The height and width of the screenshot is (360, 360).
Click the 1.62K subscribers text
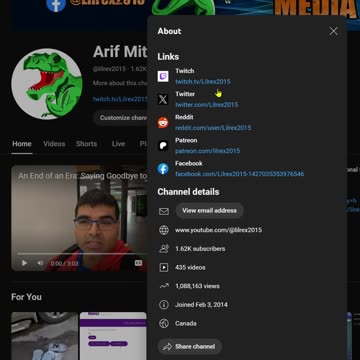pyautogui.click(x=200, y=249)
